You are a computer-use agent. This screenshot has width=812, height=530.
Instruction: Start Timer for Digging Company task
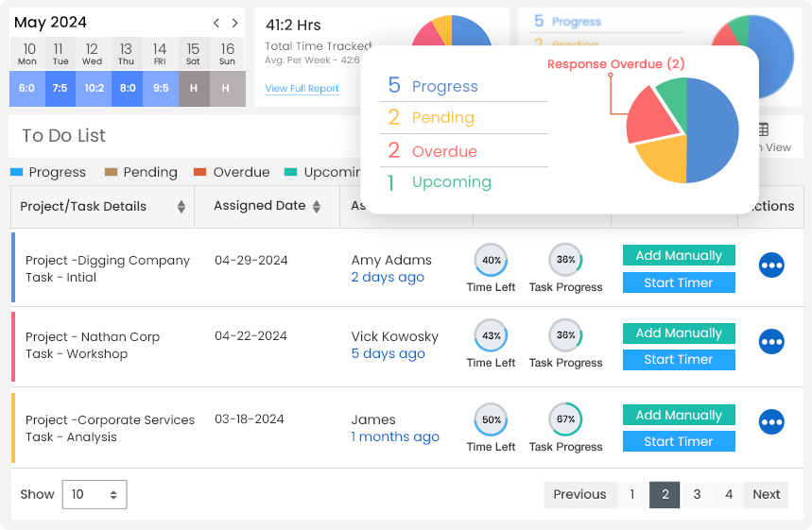679,282
